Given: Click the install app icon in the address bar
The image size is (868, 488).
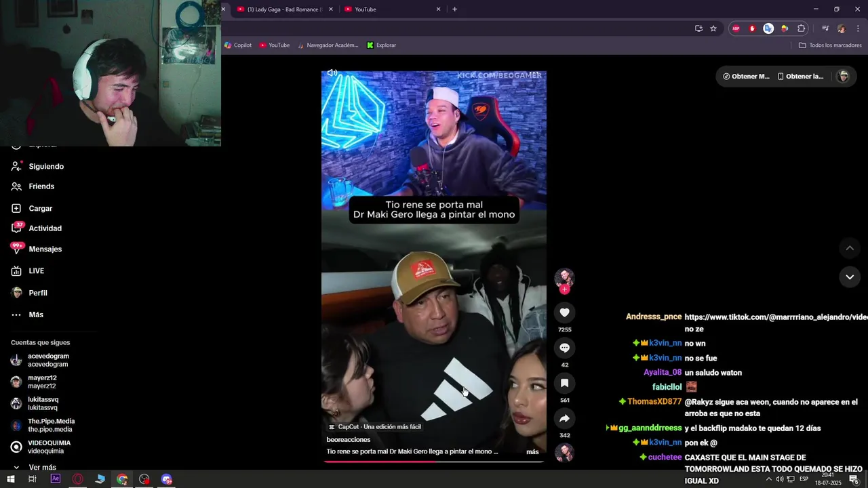Looking at the screenshot, I should tap(698, 28).
